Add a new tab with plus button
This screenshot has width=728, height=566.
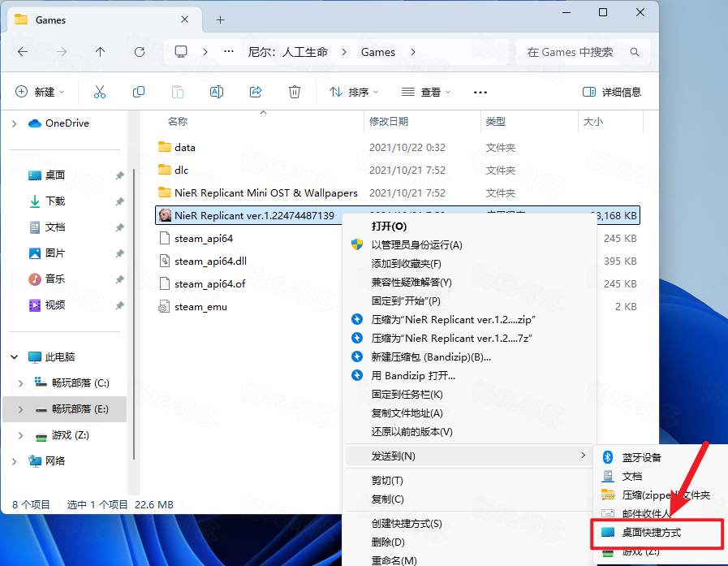[x=221, y=20]
